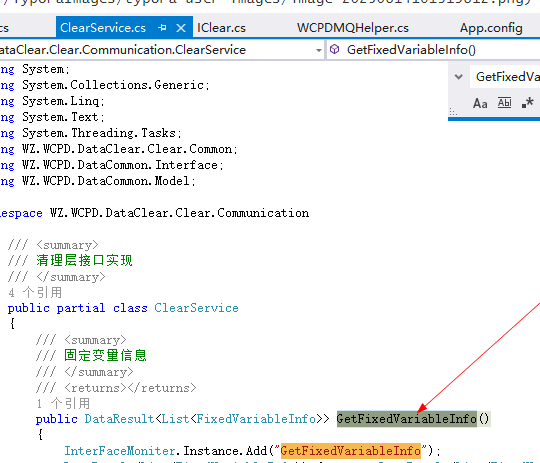This screenshot has height=463, width=540.
Task: Toggle Match case (Aa) in find box
Action: tap(480, 103)
